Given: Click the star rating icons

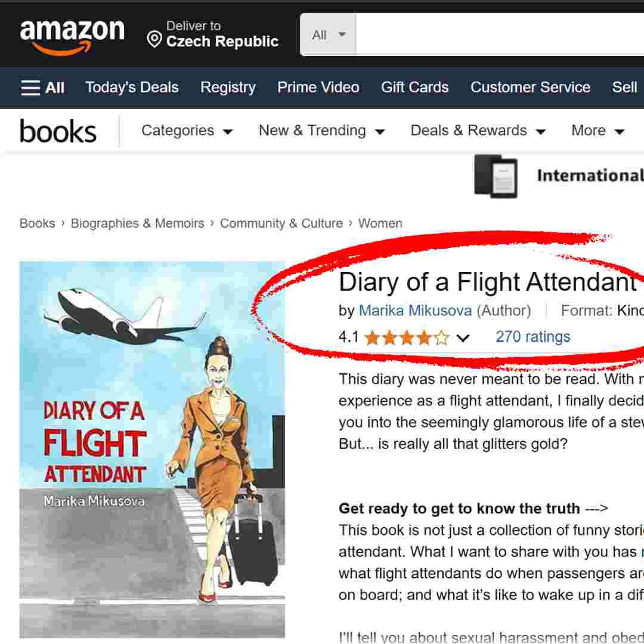Looking at the screenshot, I should click(x=407, y=338).
